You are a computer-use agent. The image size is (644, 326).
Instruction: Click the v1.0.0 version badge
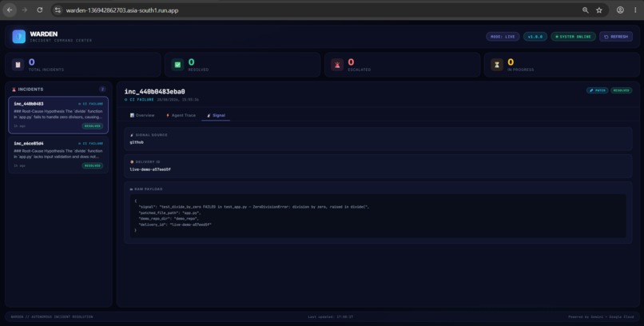[535, 37]
